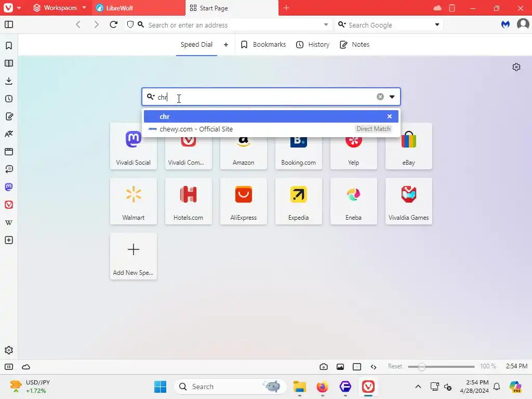Open the user profile avatar
The image size is (532, 399).
click(523, 24)
